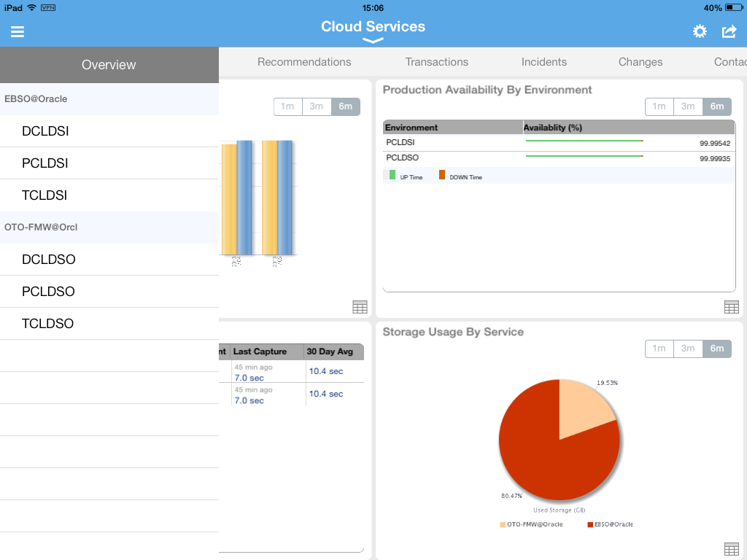Set Production Availability range to 3m
This screenshot has height=560, width=747.
(x=687, y=106)
